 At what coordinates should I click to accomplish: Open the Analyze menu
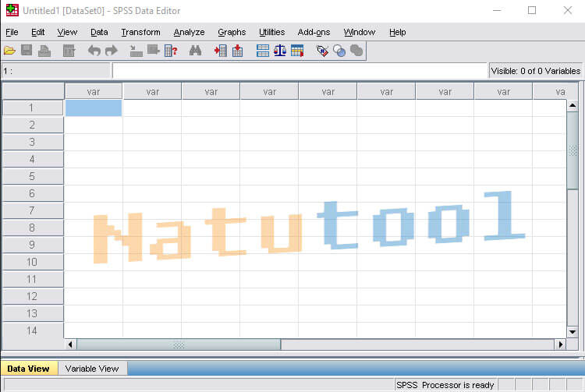pyautogui.click(x=189, y=32)
